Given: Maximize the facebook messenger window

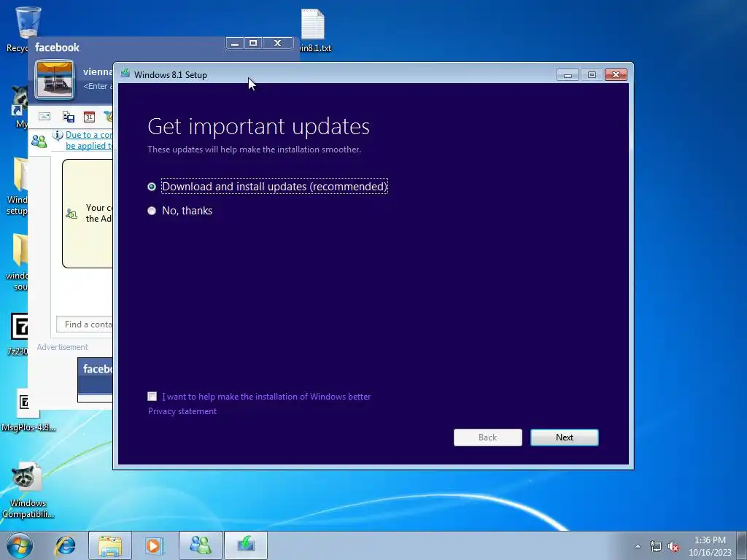Looking at the screenshot, I should coord(253,43).
